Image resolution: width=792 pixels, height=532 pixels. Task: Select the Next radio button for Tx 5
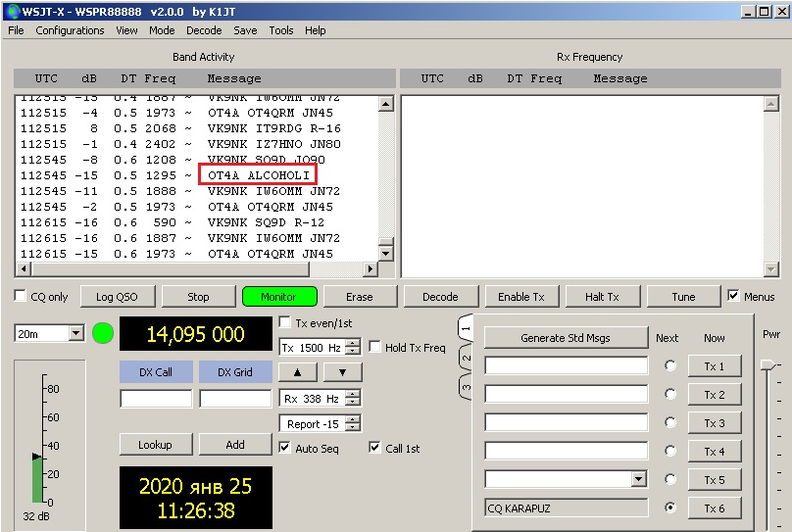point(670,479)
